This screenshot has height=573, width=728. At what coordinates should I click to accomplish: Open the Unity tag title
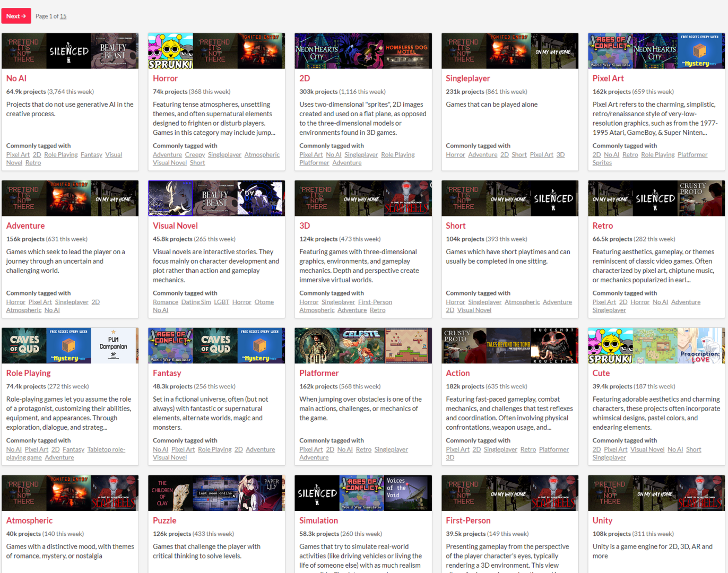602,520
